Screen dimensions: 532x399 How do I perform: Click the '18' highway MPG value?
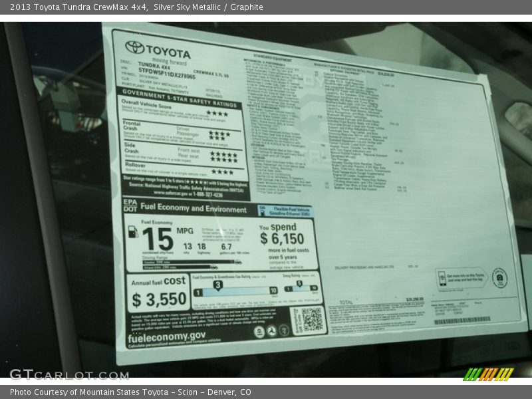pyautogui.click(x=201, y=246)
